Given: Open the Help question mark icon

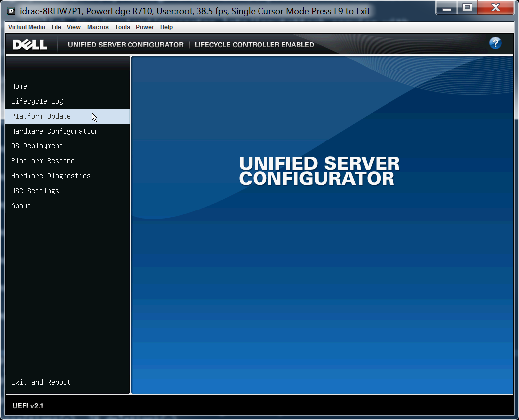Looking at the screenshot, I should (x=495, y=43).
